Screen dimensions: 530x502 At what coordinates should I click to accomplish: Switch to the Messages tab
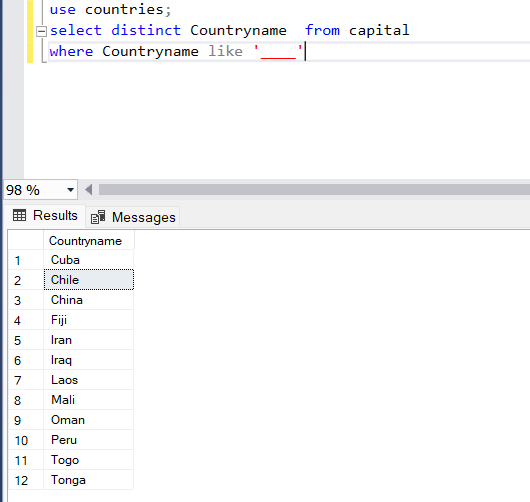click(x=133, y=217)
